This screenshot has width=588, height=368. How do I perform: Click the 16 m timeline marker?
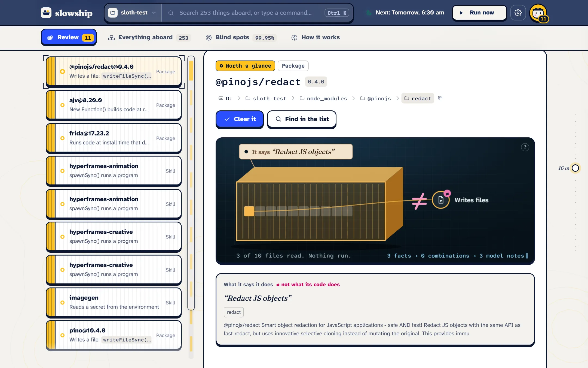(575, 168)
